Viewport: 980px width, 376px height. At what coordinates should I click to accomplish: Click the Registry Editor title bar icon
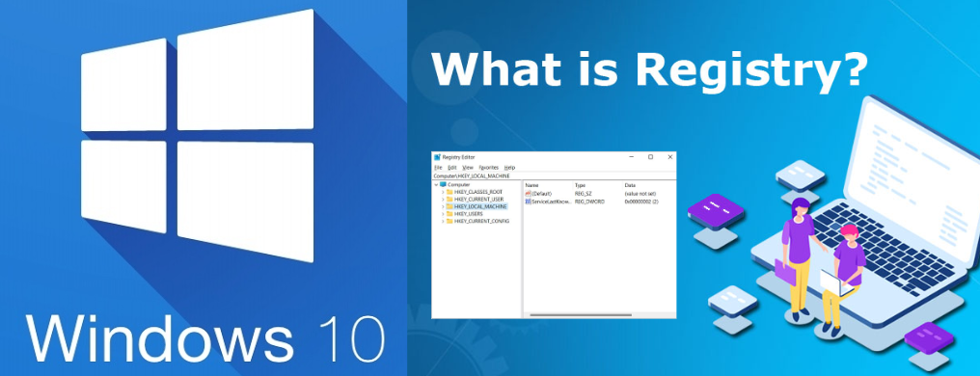coord(438,157)
